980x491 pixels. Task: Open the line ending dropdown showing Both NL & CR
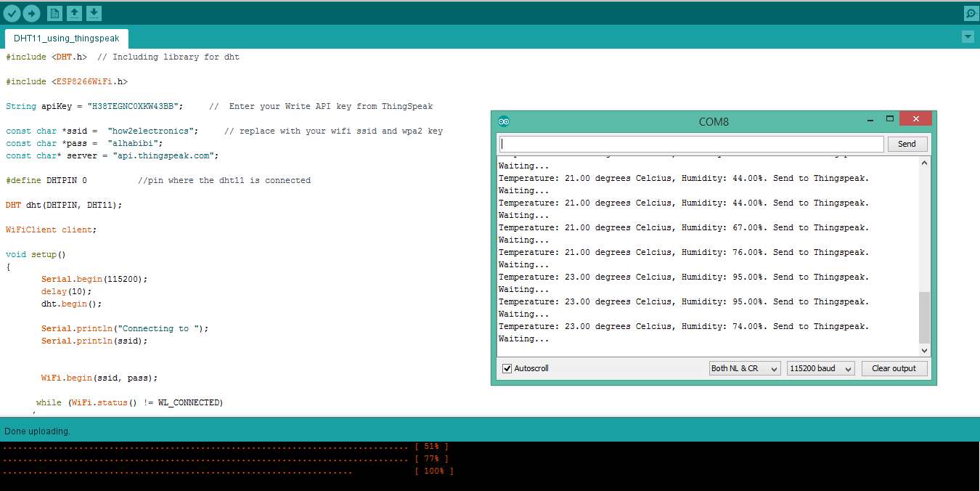(x=744, y=368)
